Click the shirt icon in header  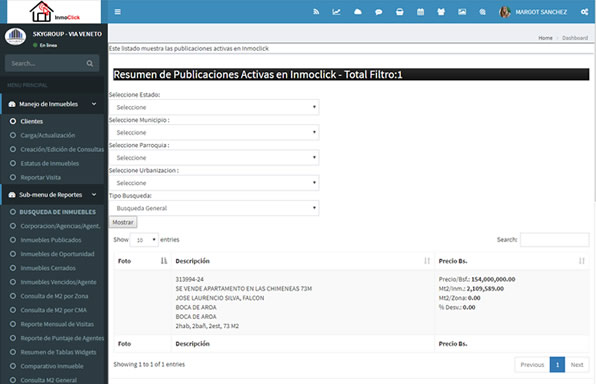[441, 12]
